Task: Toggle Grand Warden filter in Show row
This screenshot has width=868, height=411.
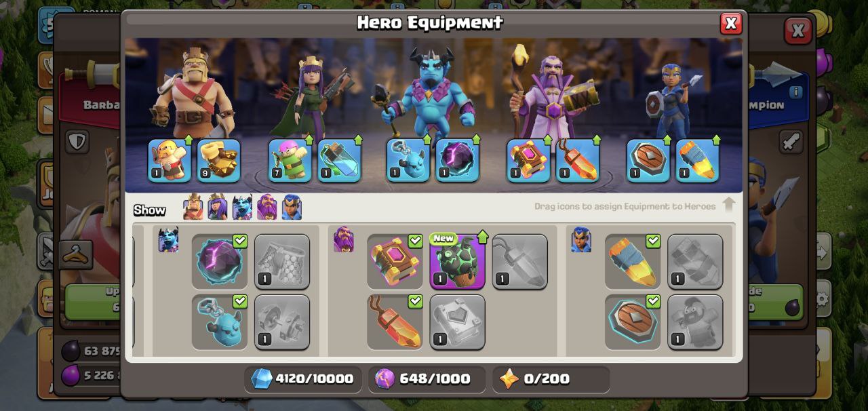Action: 267,207
